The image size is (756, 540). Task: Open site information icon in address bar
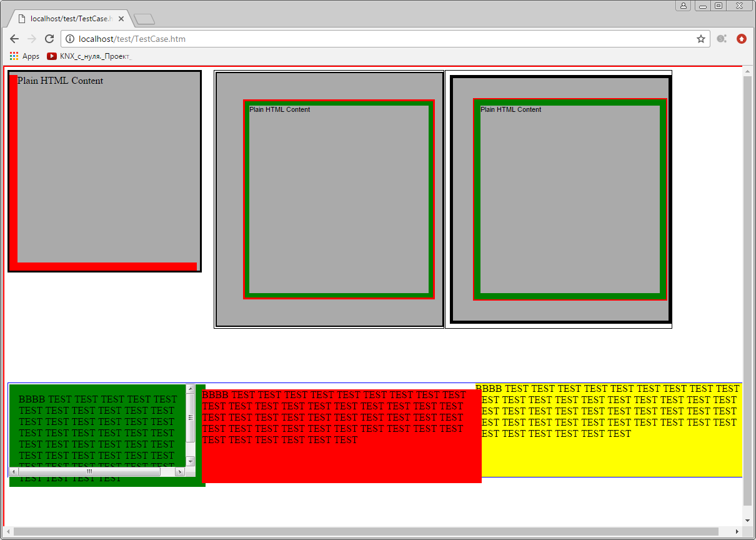click(70, 39)
